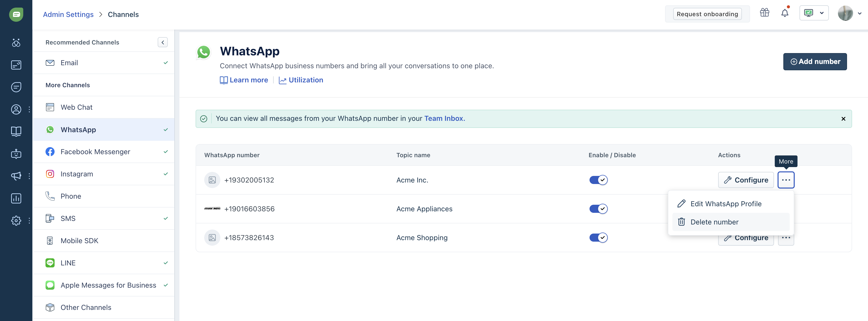This screenshot has width=868, height=321.
Task: Switch off the Acme Shopping number toggle
Action: tap(598, 238)
